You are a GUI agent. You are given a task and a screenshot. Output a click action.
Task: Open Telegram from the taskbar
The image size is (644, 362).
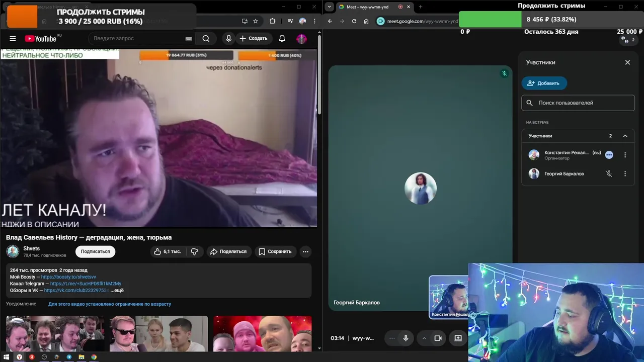tap(69, 357)
